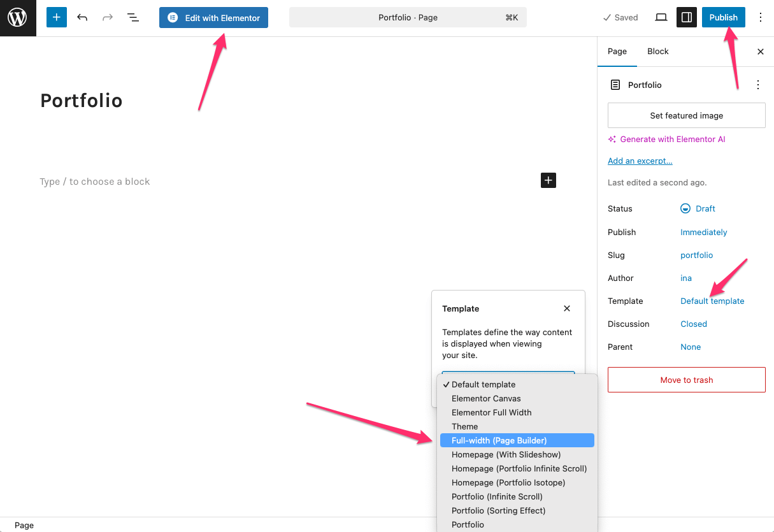This screenshot has height=532, width=774.
Task: Close the settings sidebar
Action: coord(760,52)
